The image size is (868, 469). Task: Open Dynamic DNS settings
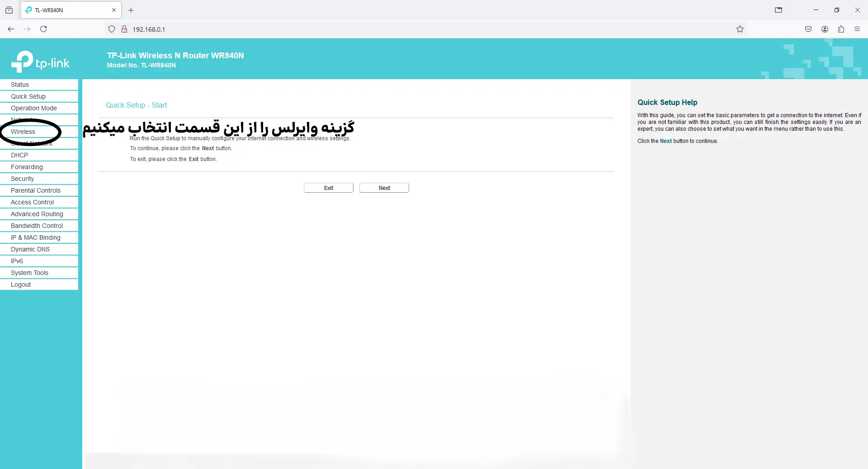39,249
